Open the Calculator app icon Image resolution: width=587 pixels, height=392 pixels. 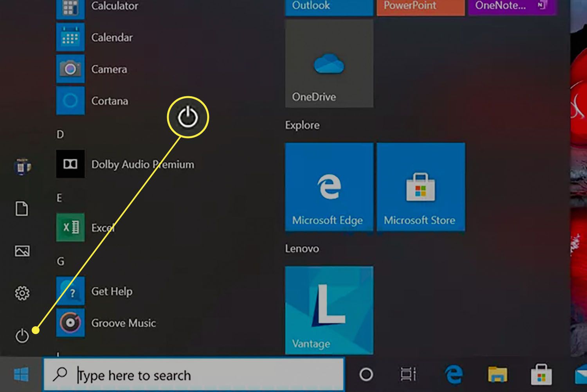tap(70, 9)
